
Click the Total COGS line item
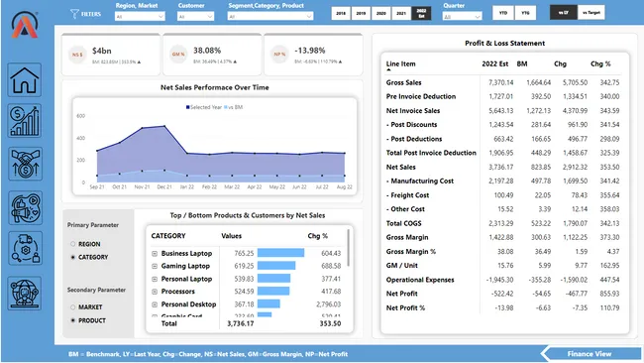[x=403, y=223]
